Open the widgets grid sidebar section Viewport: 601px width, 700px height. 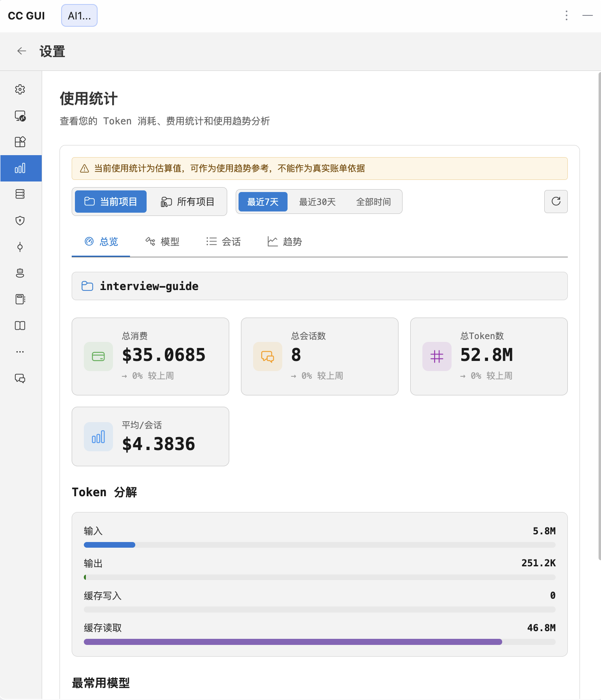pos(20,142)
